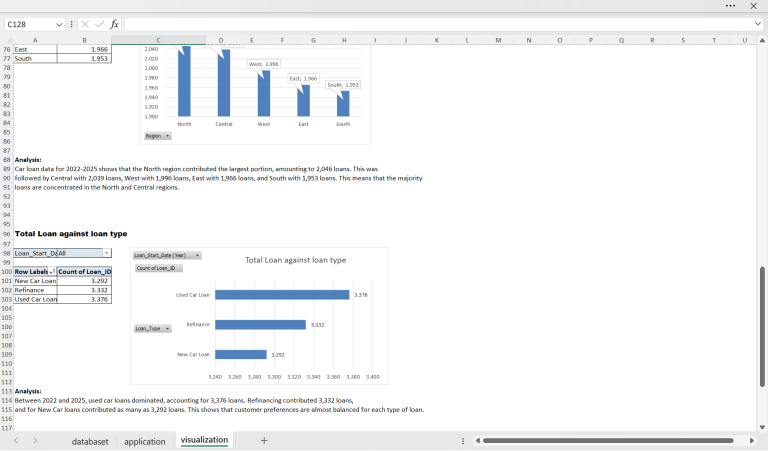Switch to the application sheet tab

(145, 441)
